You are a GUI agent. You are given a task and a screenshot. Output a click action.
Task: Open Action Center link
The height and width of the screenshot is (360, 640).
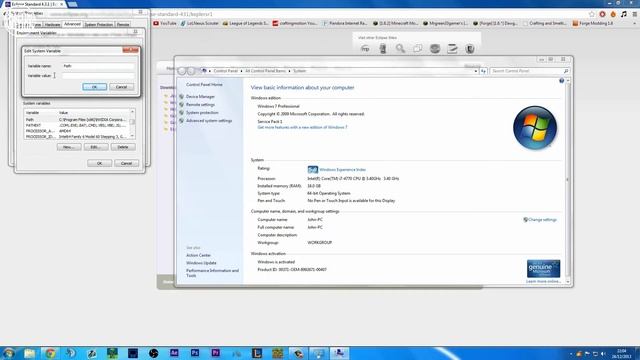pos(198,255)
